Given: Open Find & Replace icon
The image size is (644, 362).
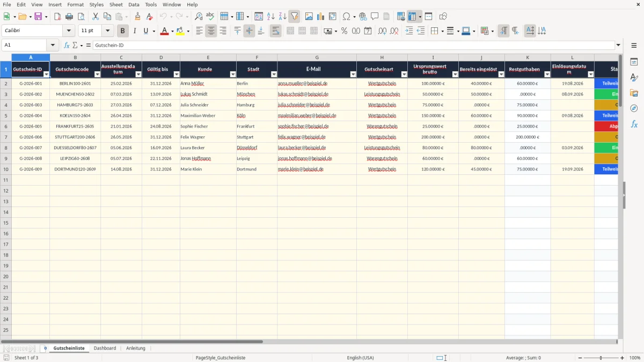Looking at the screenshot, I should (x=199, y=17).
